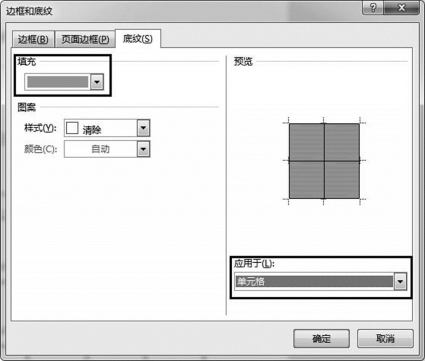
Task: Cancel using the 取消 button
Action: [385, 339]
